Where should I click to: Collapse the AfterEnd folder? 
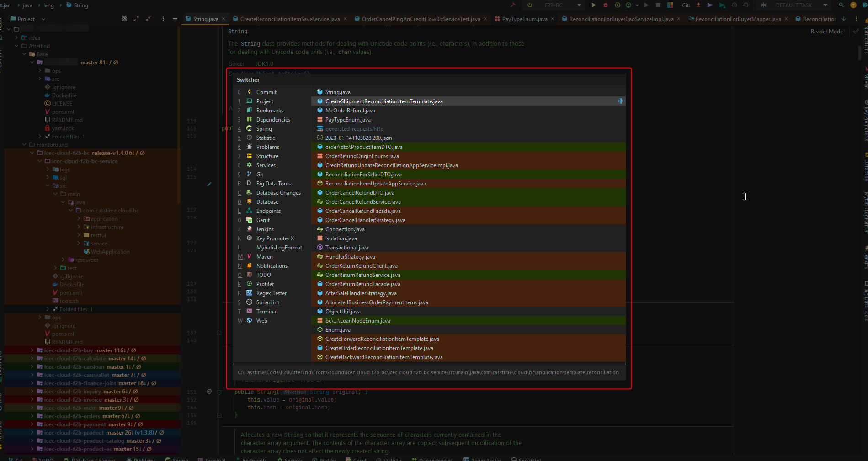16,46
